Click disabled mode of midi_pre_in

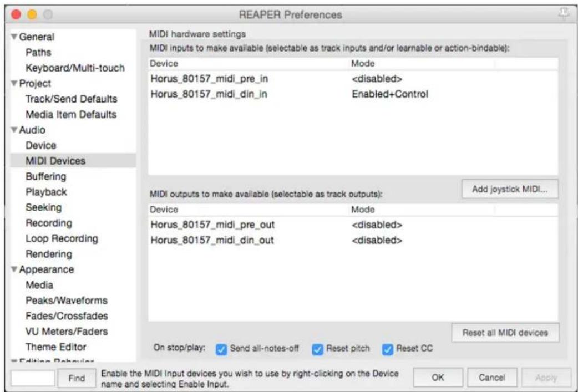click(377, 79)
